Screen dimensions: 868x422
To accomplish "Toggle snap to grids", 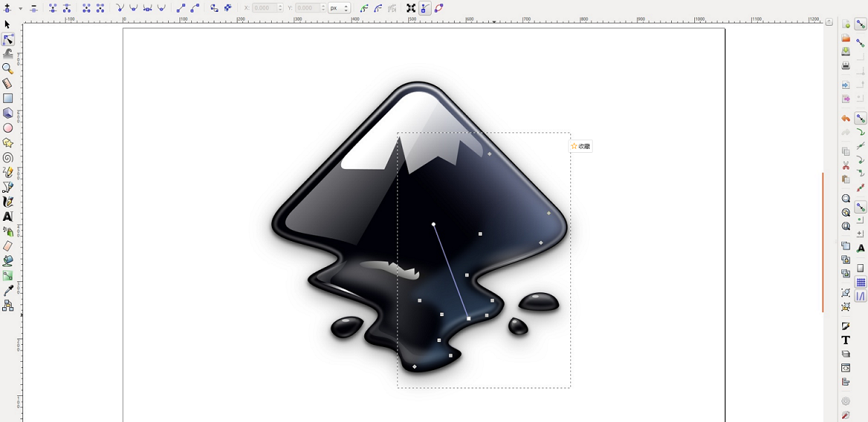I will pyautogui.click(x=860, y=283).
